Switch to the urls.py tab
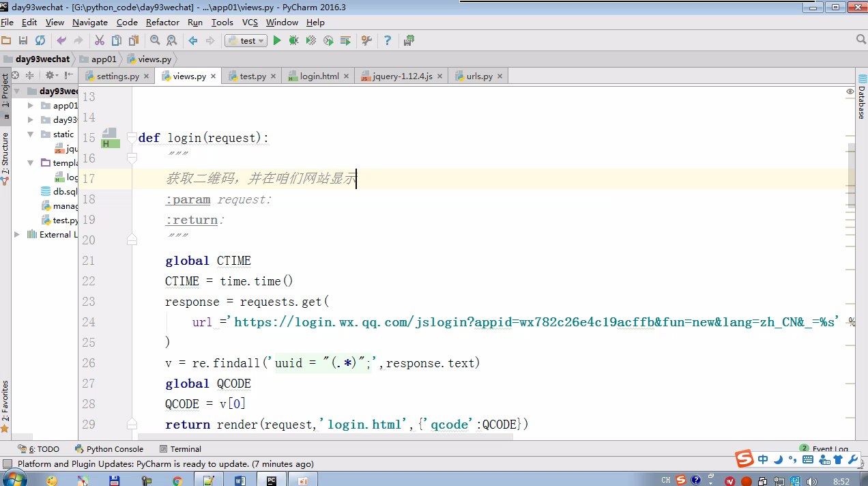 pos(479,76)
